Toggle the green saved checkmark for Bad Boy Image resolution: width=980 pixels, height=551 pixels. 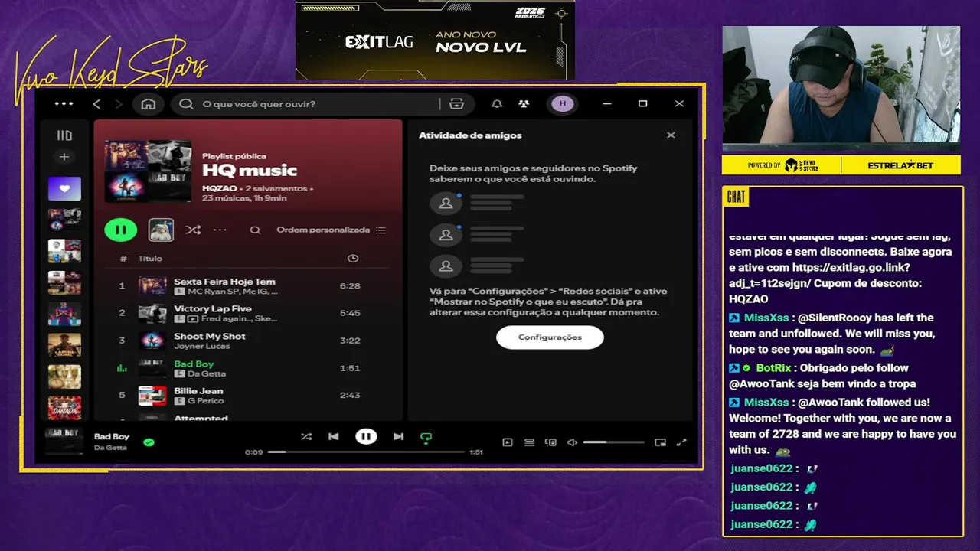pyautogui.click(x=149, y=442)
